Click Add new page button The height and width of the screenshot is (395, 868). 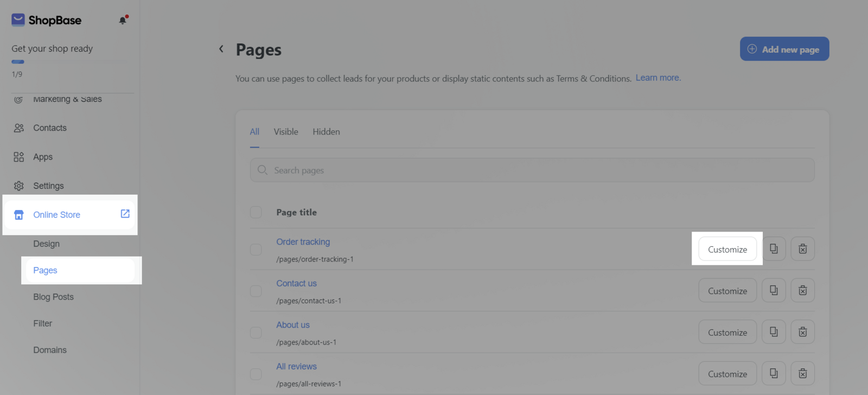click(784, 49)
